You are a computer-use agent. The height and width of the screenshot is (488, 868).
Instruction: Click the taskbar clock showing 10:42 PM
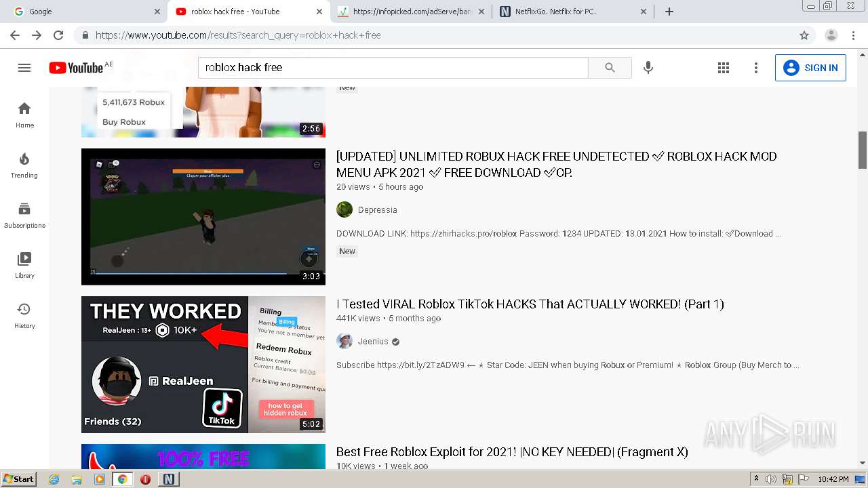click(x=833, y=479)
